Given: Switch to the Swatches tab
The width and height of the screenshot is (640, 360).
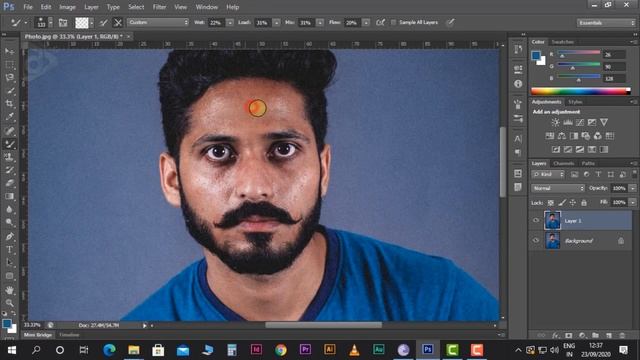Looking at the screenshot, I should (562, 42).
